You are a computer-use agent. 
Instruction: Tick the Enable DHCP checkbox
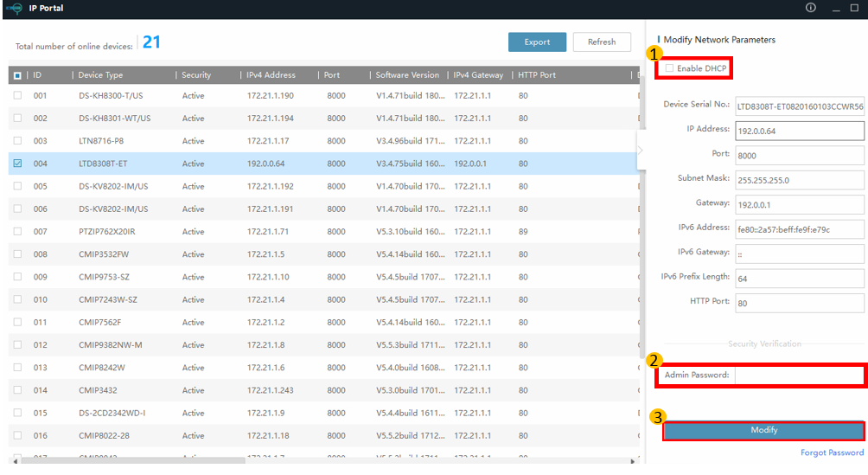(669, 68)
